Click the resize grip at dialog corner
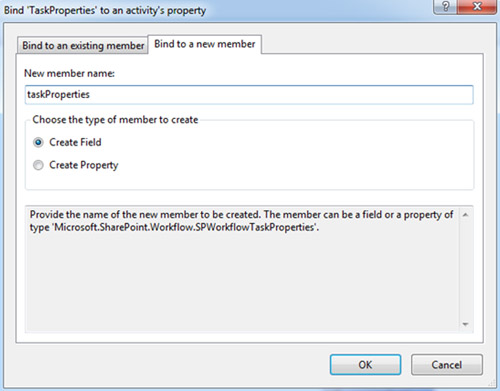 492,383
